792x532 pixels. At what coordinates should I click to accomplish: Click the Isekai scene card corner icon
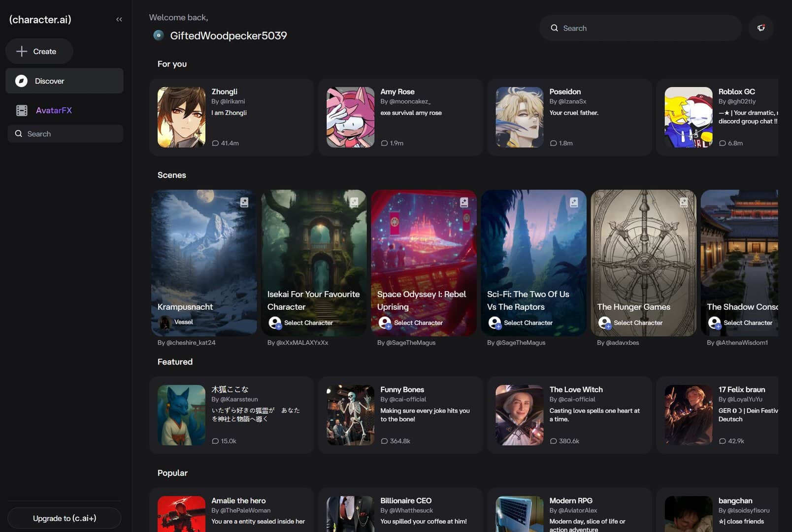354,202
